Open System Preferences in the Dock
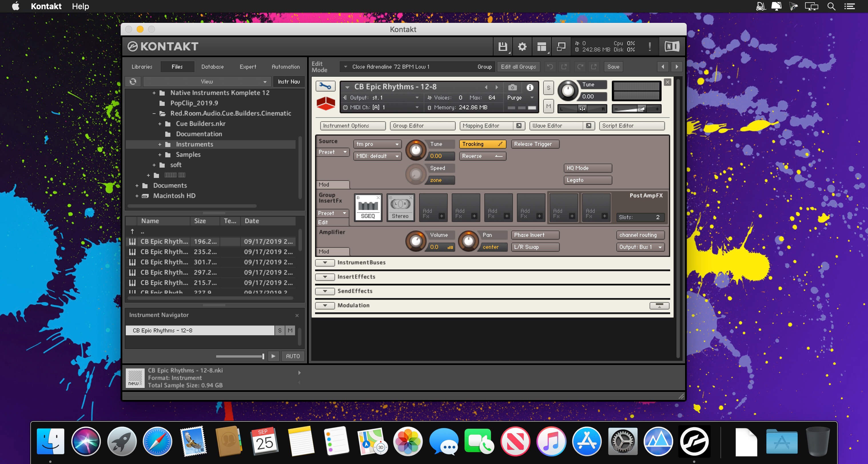This screenshot has height=464, width=868. coord(622,441)
